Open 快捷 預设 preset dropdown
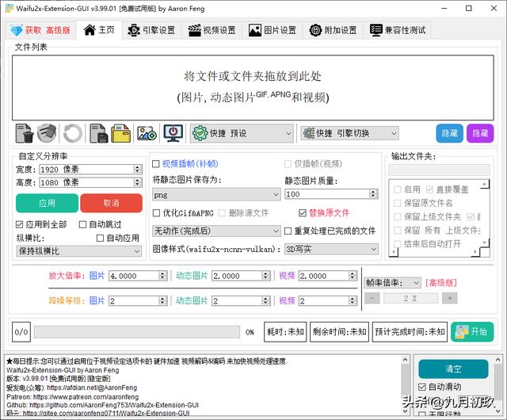This screenshot has width=507, height=420. point(242,133)
